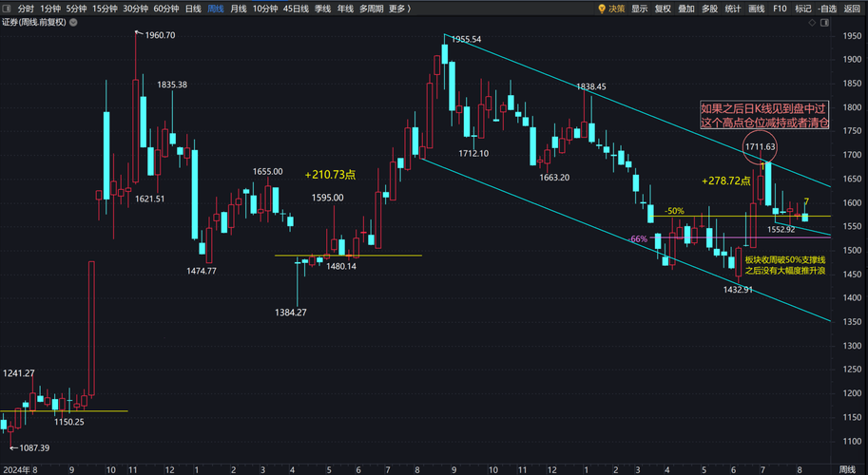Image resolution: width=868 pixels, height=475 pixels.
Task: Click the 返回 back button
Action: 852,9
